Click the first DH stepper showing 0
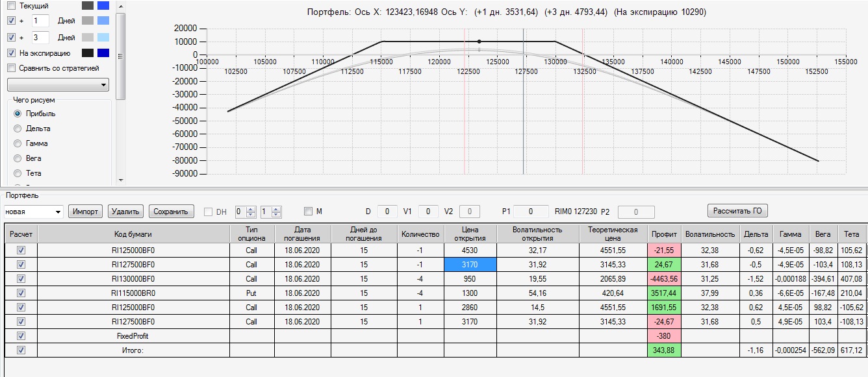The width and height of the screenshot is (868, 377). 246,212
